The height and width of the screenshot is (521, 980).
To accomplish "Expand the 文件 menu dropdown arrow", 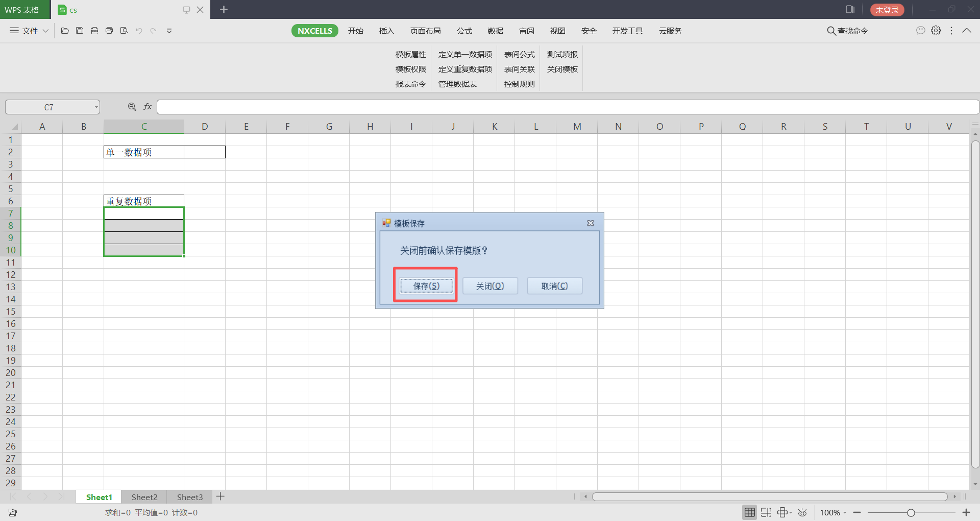I will click(x=45, y=31).
